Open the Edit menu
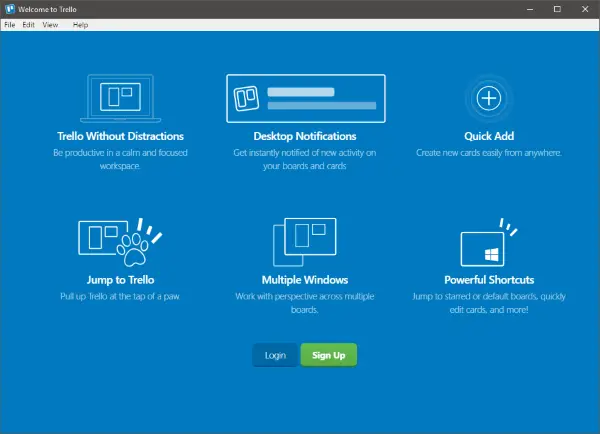 tap(28, 25)
